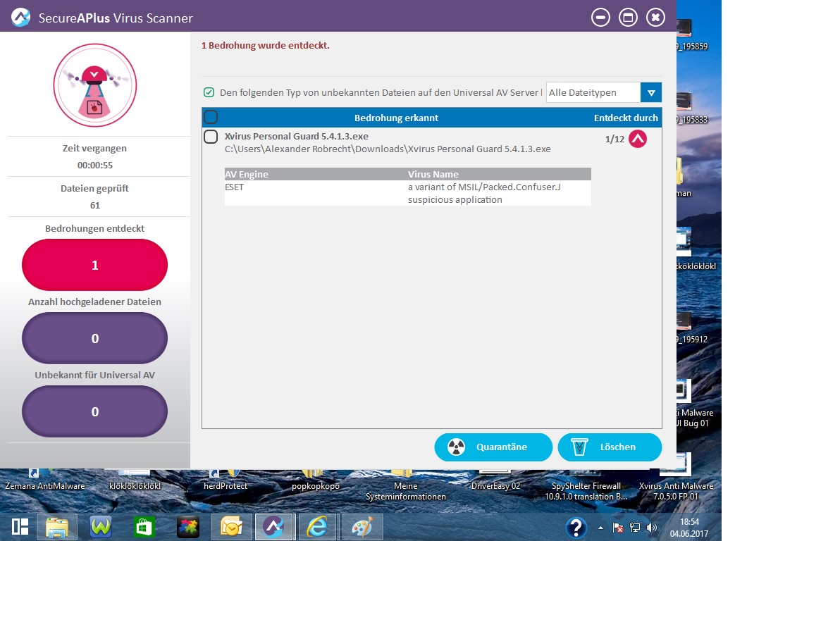840x634 pixels.
Task: Tick the select-all checkbox in table header
Action: coord(211,117)
